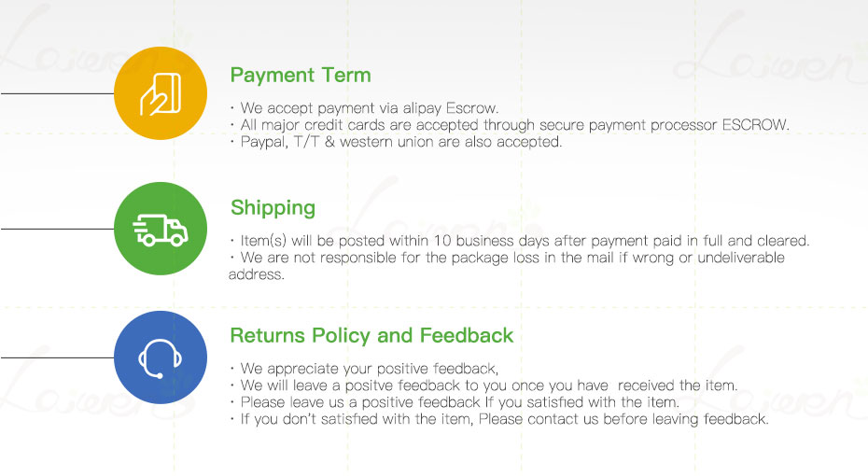Click the line left of the truck icon
This screenshot has width=868, height=476.
click(56, 228)
